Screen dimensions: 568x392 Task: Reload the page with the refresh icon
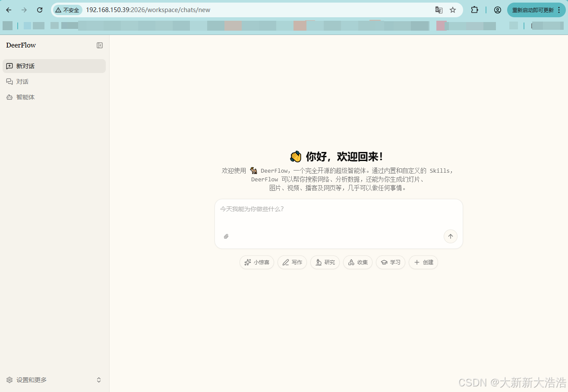pos(40,10)
